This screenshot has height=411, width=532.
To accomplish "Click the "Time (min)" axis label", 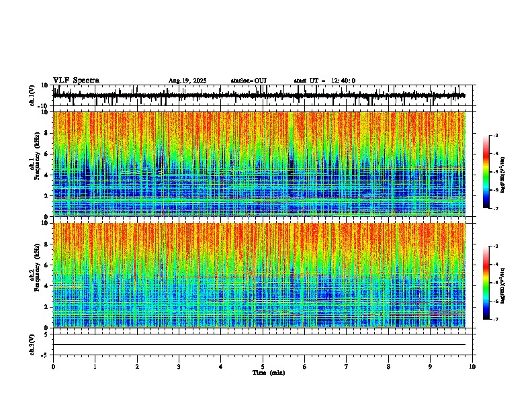I will pos(269,373).
